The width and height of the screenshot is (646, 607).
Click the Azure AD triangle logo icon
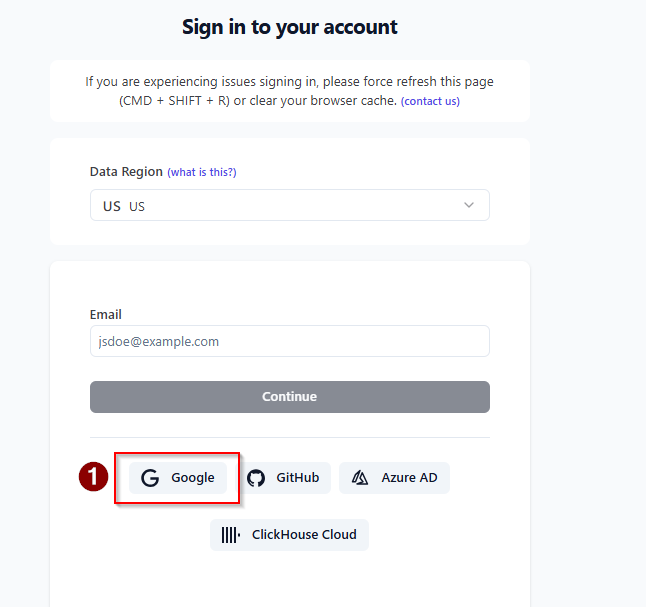(x=360, y=478)
